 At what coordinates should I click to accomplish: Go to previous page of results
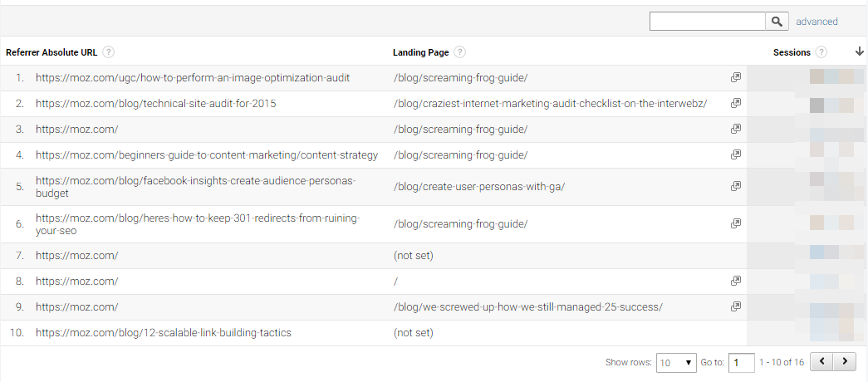(821, 362)
